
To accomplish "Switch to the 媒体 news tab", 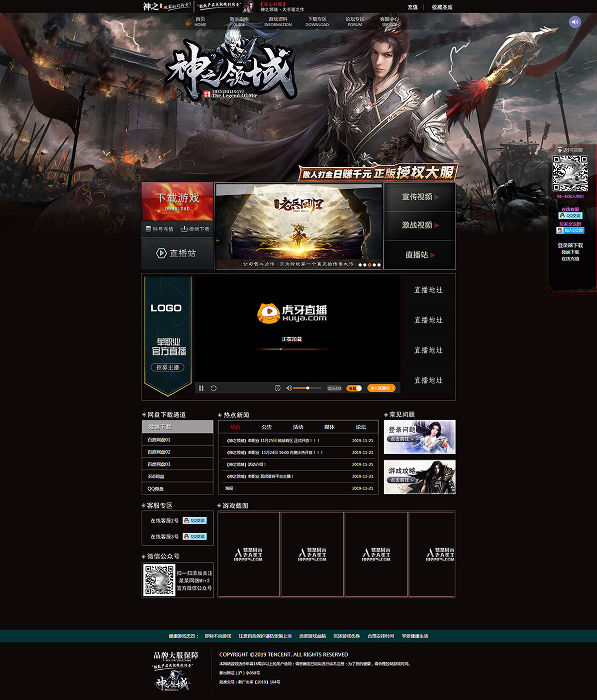I will [329, 427].
